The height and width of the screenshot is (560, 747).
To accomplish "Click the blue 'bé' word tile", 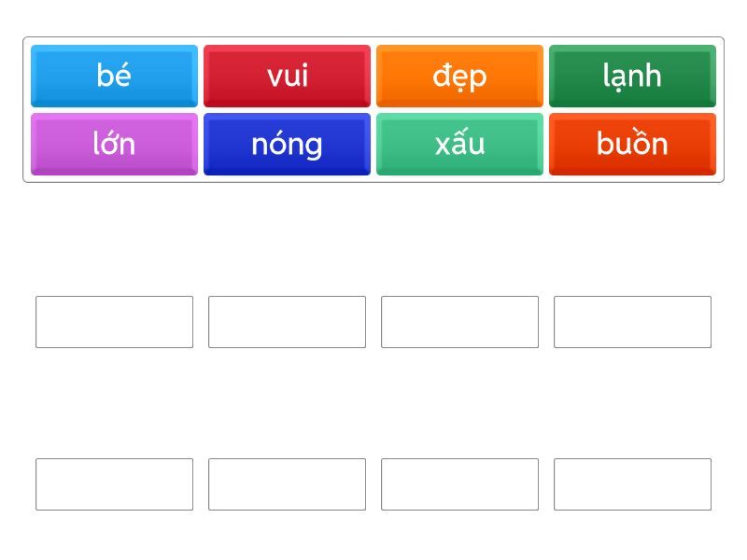I will coord(114,76).
